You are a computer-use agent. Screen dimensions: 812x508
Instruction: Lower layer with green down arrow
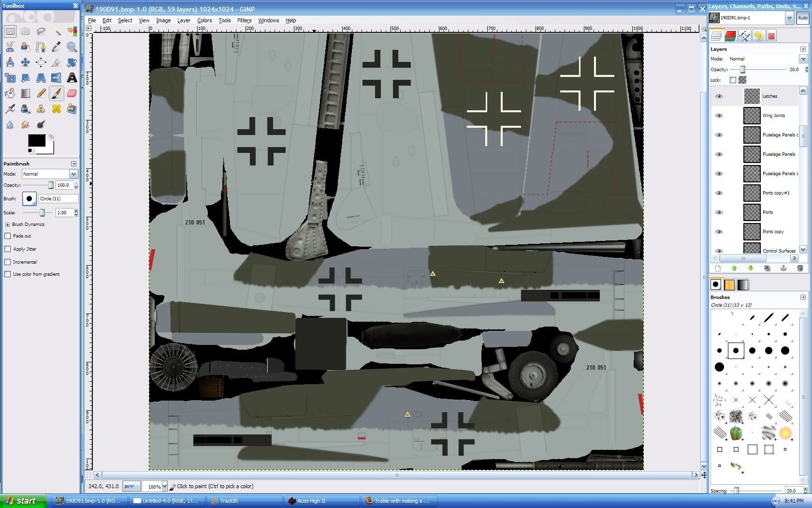(751, 268)
